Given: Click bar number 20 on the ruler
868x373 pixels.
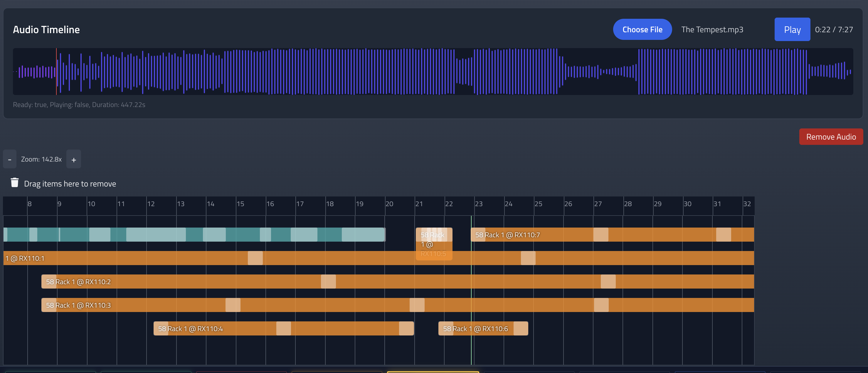Looking at the screenshot, I should [x=389, y=204].
